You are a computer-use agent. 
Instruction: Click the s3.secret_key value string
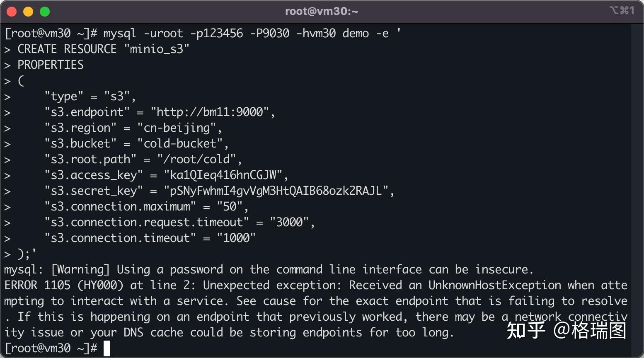[276, 191]
